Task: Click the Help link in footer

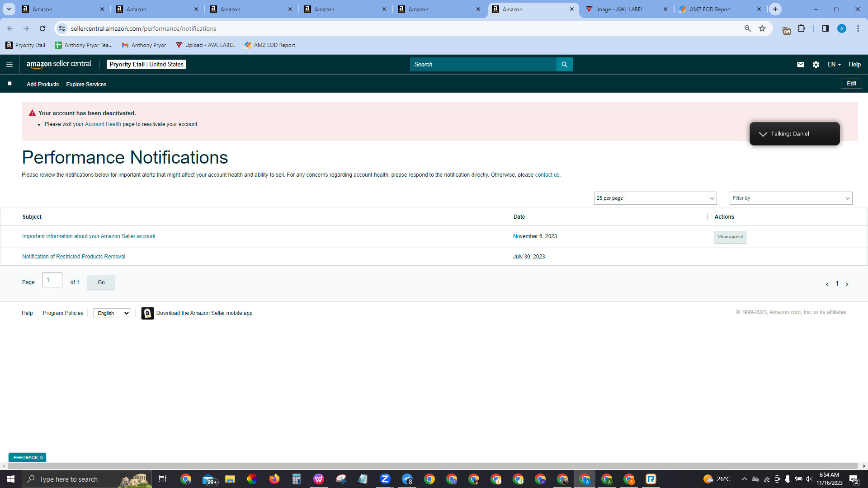Action: [27, 313]
